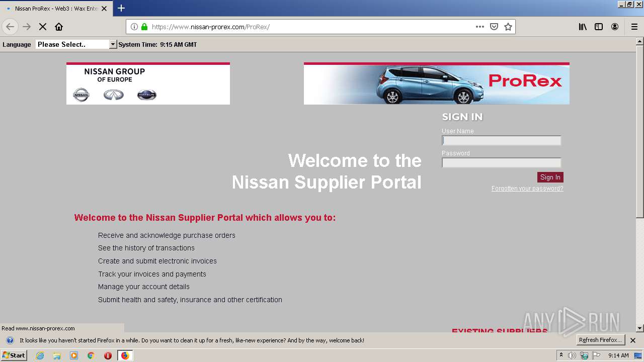Click the Datsun brand logo
Viewport: 644px width, 362px height.
(x=147, y=95)
